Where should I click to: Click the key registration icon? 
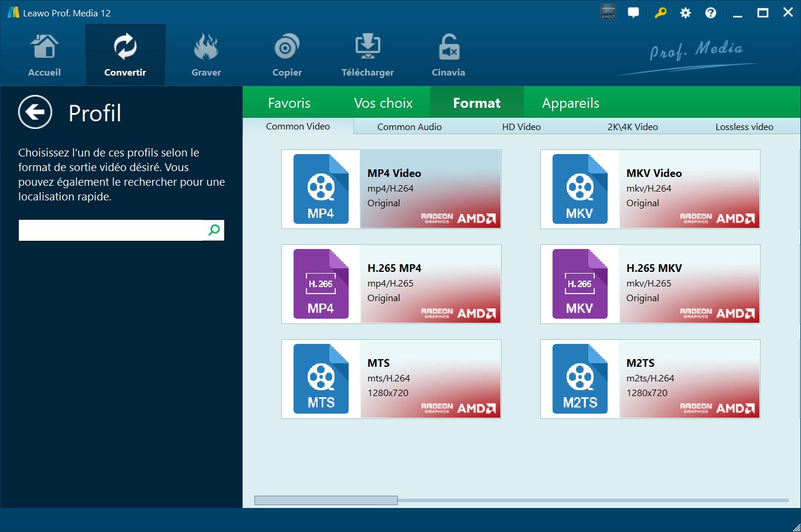[x=660, y=13]
